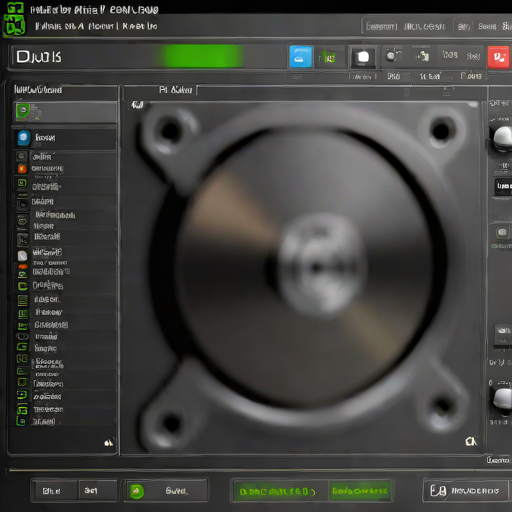Click the camera-like icon in the top toolbar

click(393, 55)
